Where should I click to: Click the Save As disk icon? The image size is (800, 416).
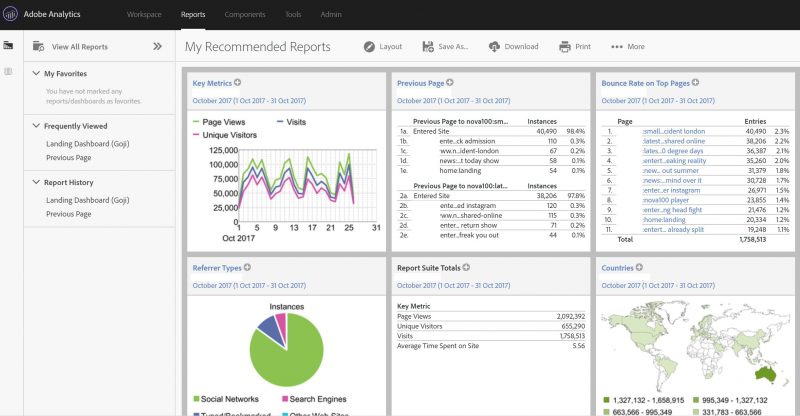pyautogui.click(x=428, y=46)
